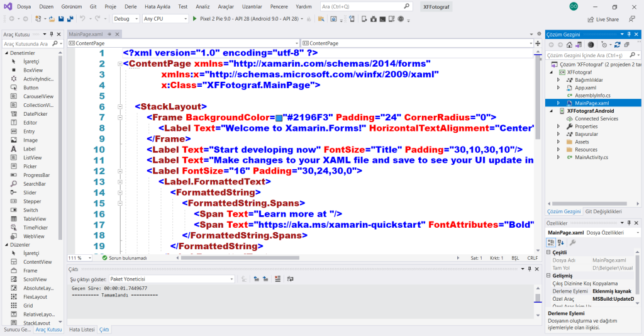Toggle the auto-hide pin on Araç Kutusu

coord(51,34)
